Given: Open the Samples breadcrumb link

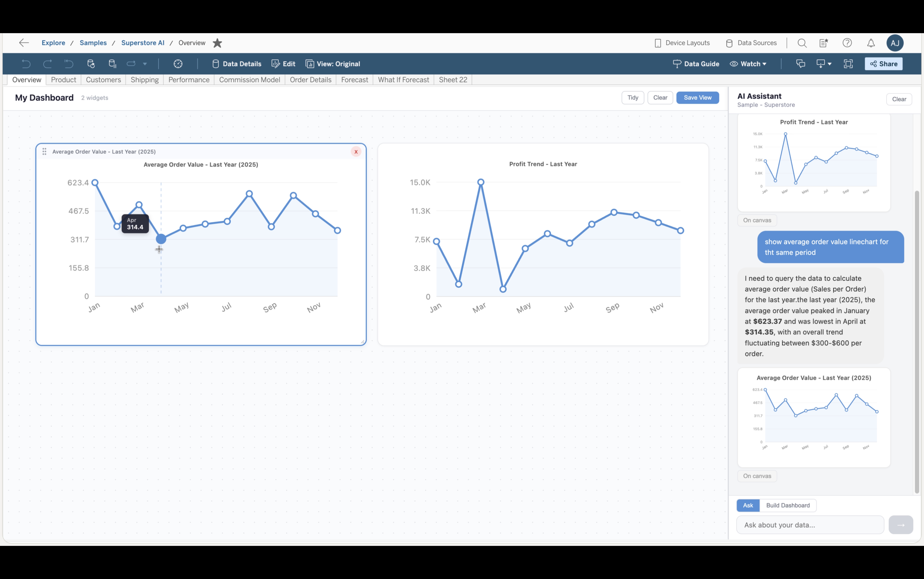Looking at the screenshot, I should click(x=93, y=43).
